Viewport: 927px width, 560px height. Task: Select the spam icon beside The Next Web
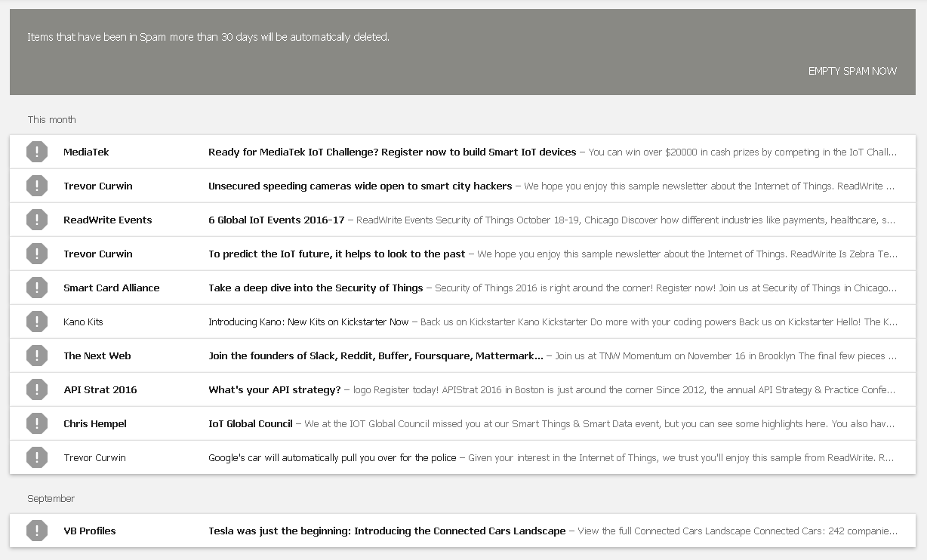coord(36,355)
